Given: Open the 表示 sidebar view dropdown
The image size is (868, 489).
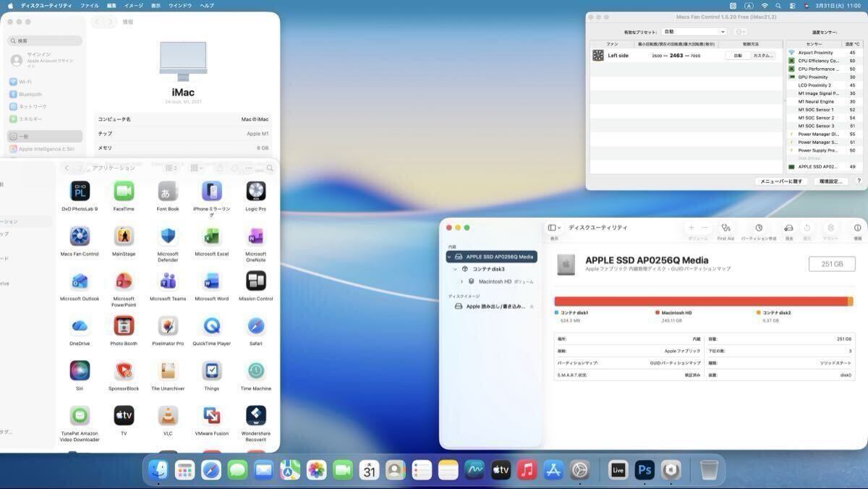Looking at the screenshot, I should 554,228.
